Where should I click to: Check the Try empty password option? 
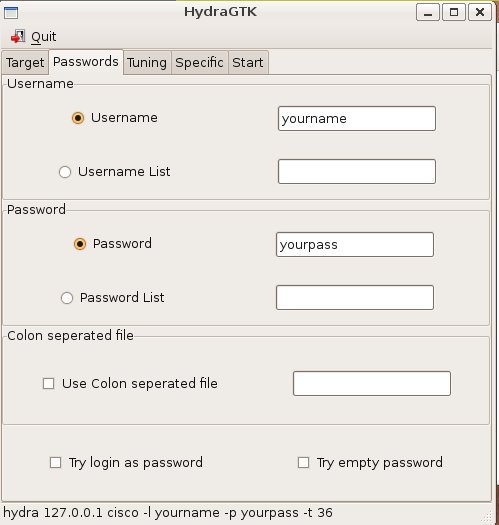pyautogui.click(x=303, y=463)
